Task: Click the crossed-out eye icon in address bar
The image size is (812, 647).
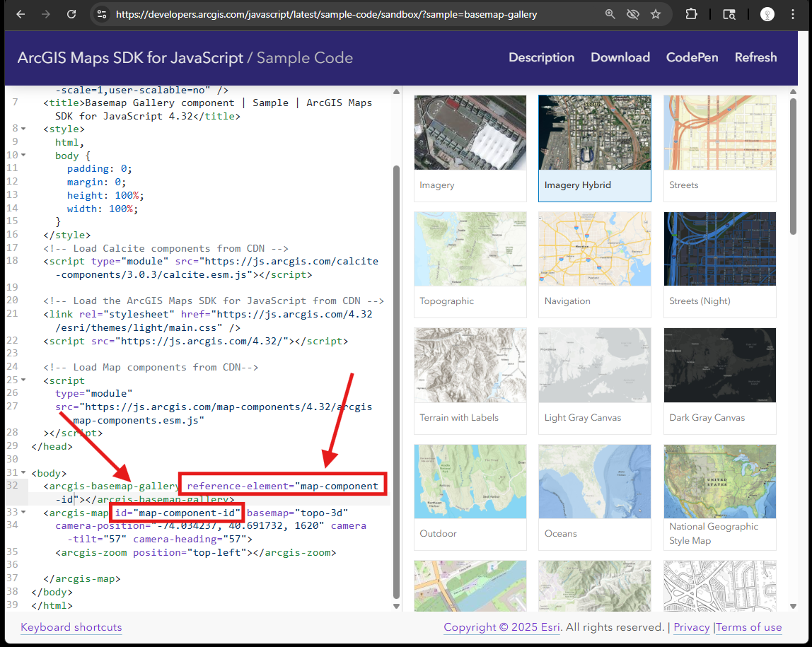Action: [x=633, y=14]
